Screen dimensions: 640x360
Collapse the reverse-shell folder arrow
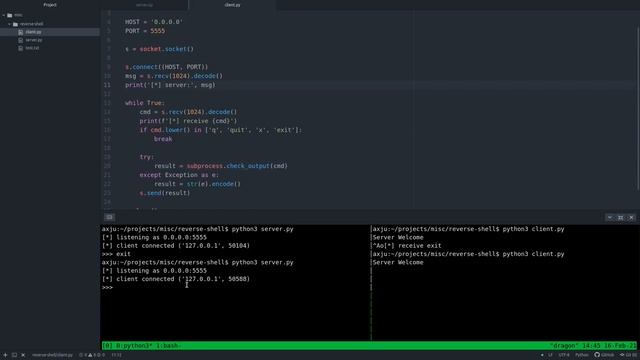(x=9, y=24)
